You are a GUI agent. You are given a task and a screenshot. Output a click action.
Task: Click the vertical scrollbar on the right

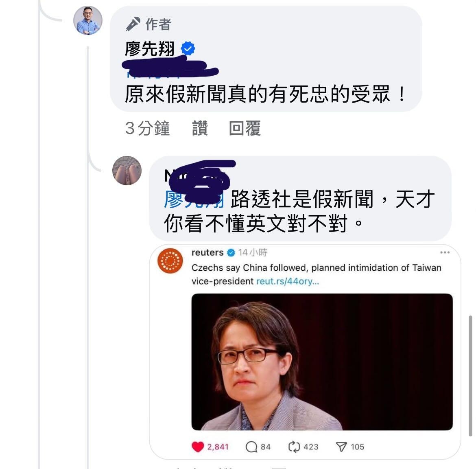click(x=470, y=376)
